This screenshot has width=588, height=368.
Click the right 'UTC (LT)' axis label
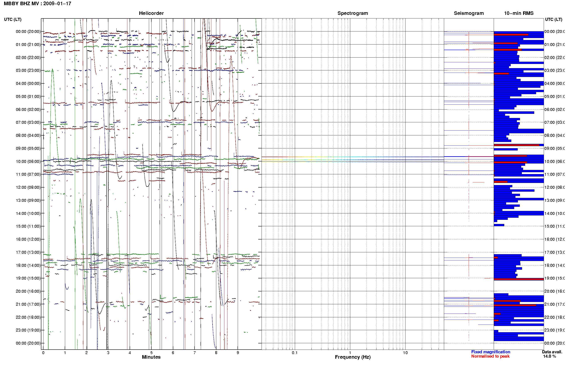[553, 19]
